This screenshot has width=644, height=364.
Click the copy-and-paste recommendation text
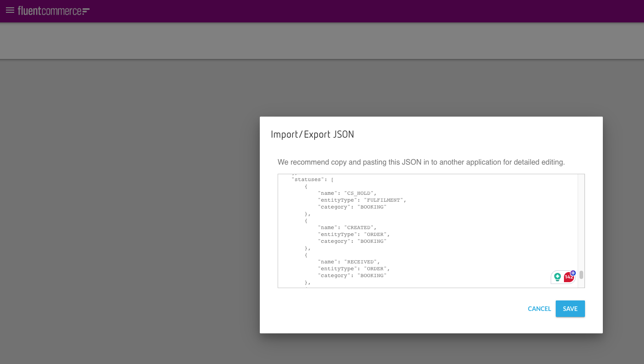click(421, 162)
